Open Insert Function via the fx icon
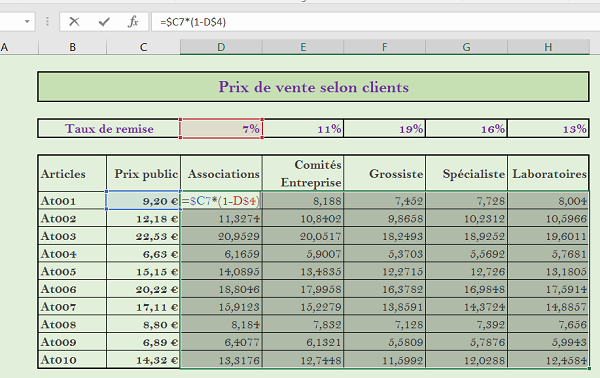 pos(133,22)
